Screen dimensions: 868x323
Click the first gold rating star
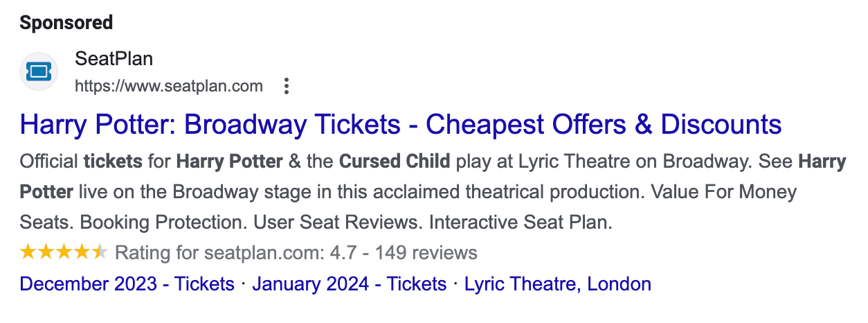(x=28, y=252)
